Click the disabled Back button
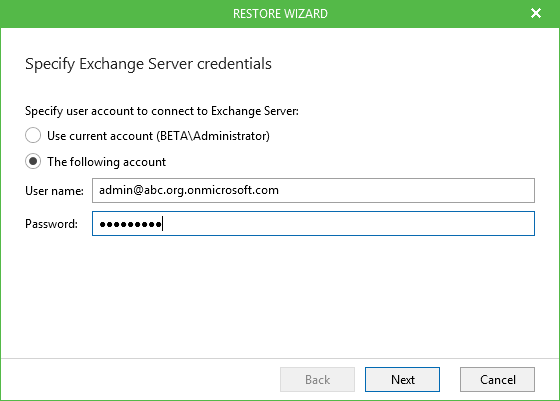The image size is (560, 401). [x=317, y=379]
